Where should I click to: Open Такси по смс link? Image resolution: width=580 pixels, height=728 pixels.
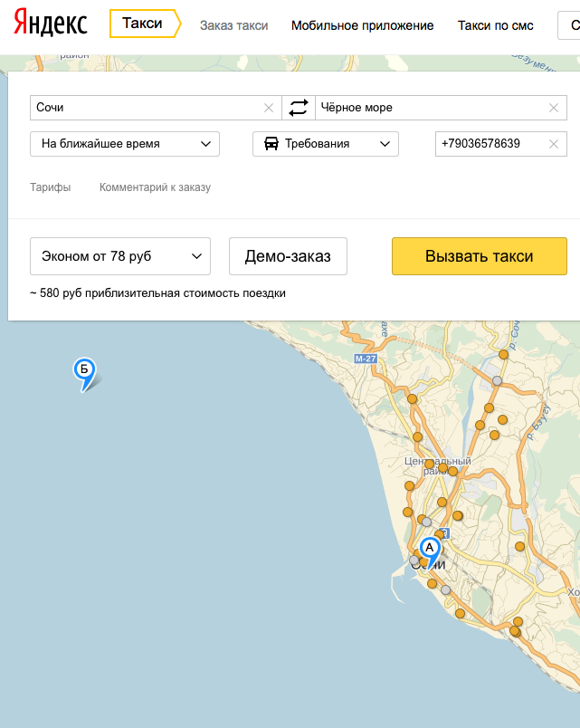click(x=496, y=25)
